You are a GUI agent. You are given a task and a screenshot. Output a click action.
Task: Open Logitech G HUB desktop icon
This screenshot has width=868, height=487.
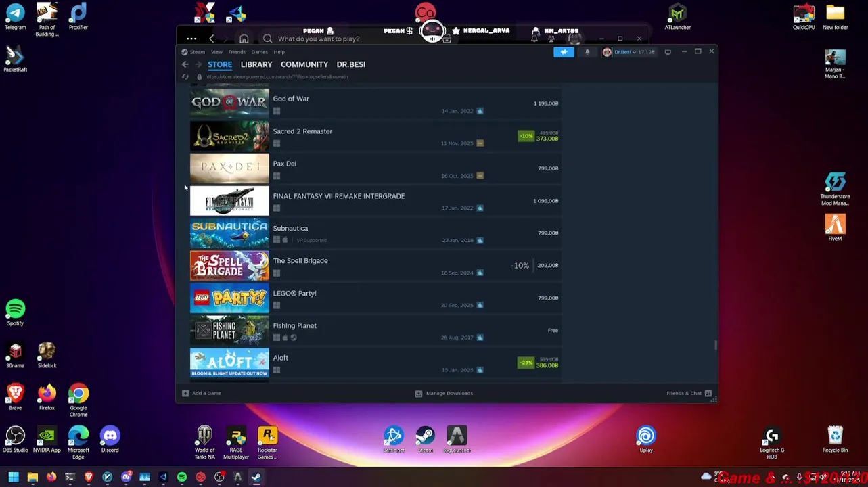[x=772, y=442]
